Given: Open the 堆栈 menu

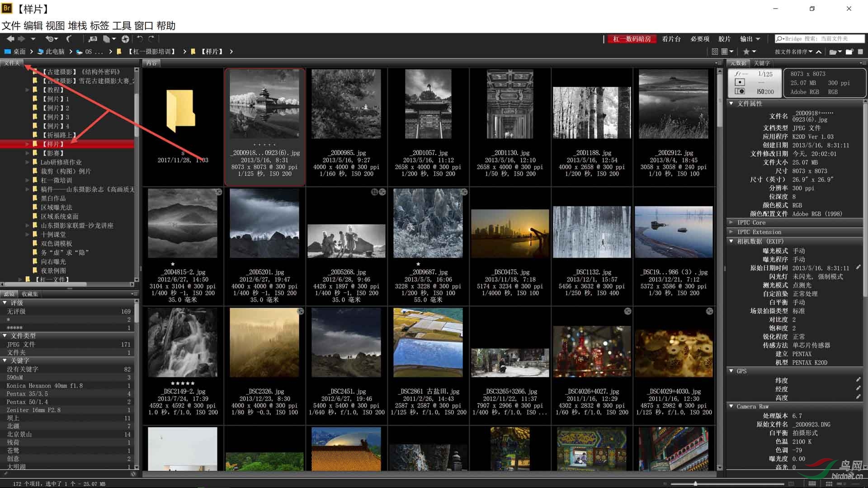Looking at the screenshot, I should coord(77,26).
